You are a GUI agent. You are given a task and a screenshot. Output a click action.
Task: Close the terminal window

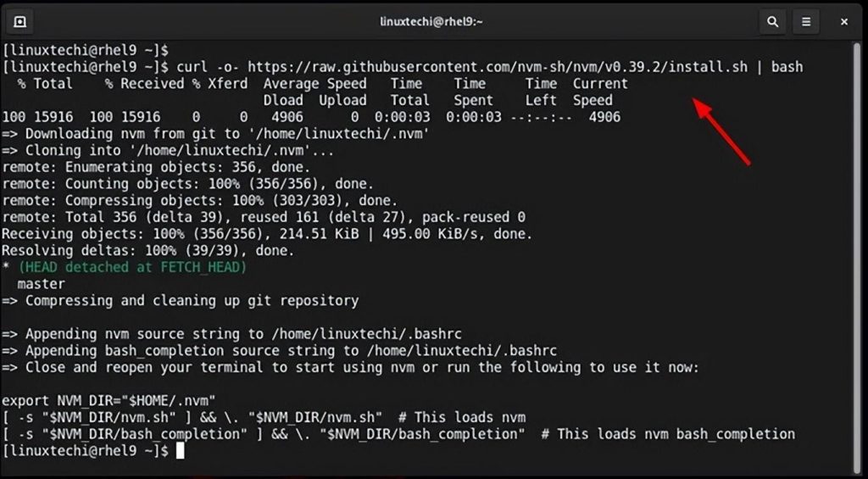(844, 22)
